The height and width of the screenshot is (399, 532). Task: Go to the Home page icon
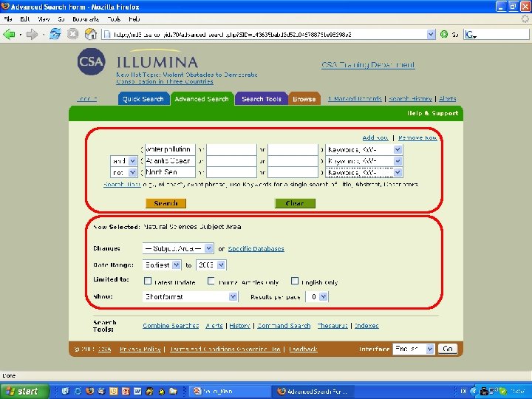[91, 34]
